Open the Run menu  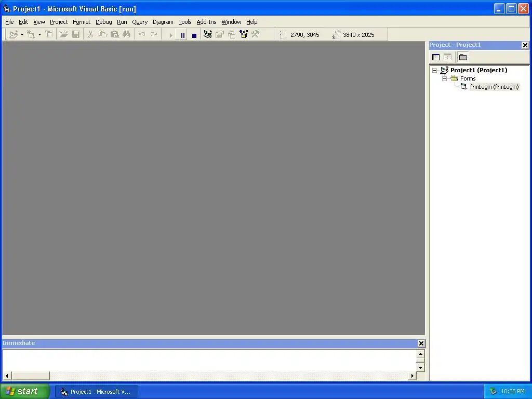pos(122,22)
